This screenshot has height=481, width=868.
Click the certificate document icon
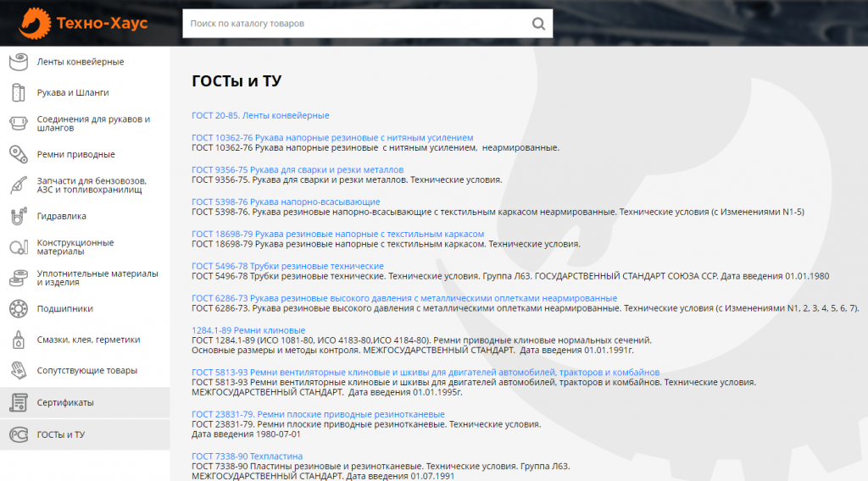[19, 402]
